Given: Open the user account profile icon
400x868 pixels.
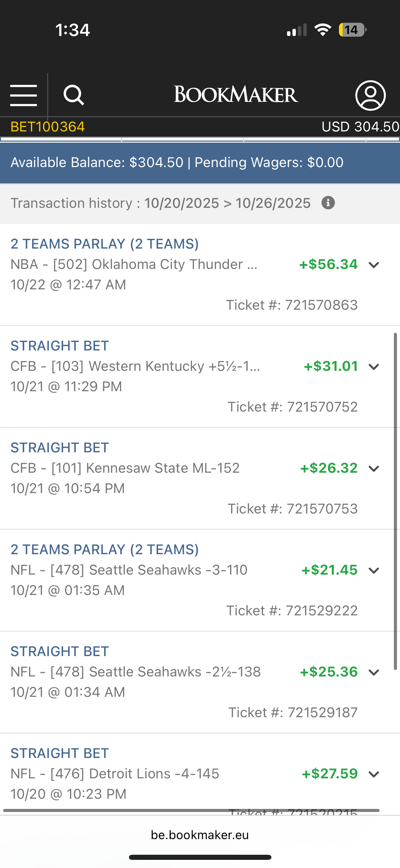Looking at the screenshot, I should [370, 95].
